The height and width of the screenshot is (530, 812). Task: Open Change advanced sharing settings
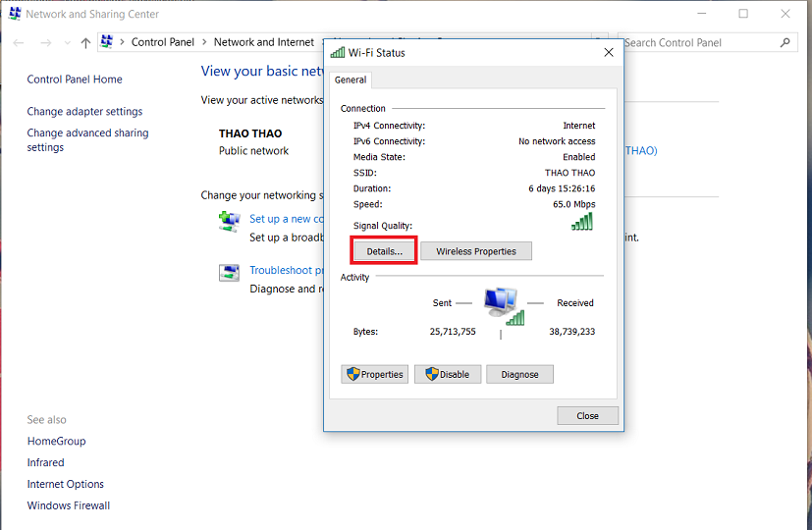87,139
